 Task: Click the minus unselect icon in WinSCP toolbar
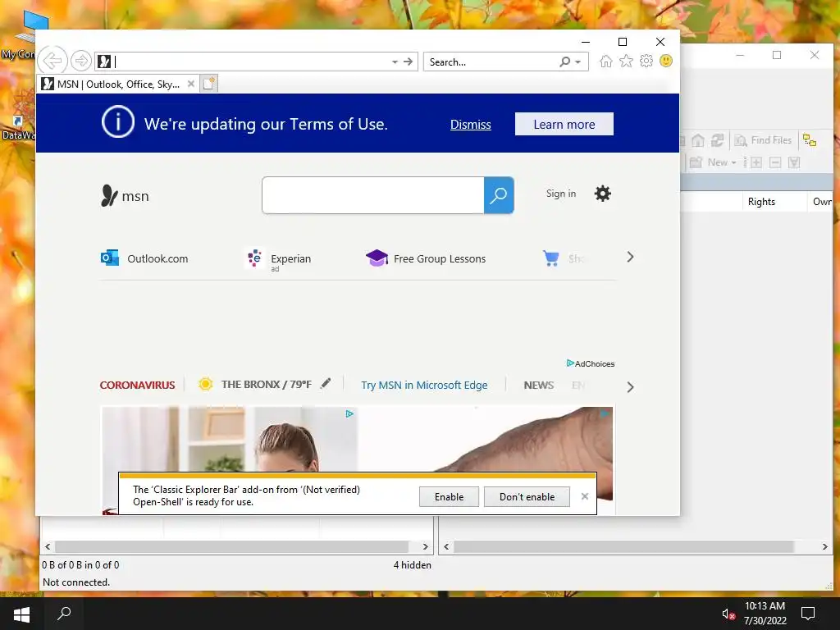tap(775, 162)
